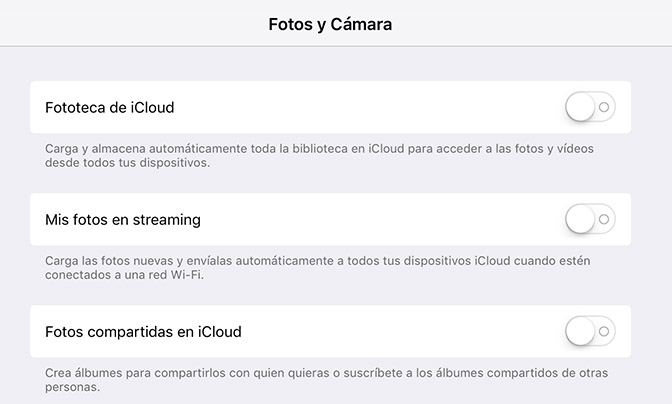
Task: Enable the Fototeca de iCloud switch
Action: click(x=590, y=106)
